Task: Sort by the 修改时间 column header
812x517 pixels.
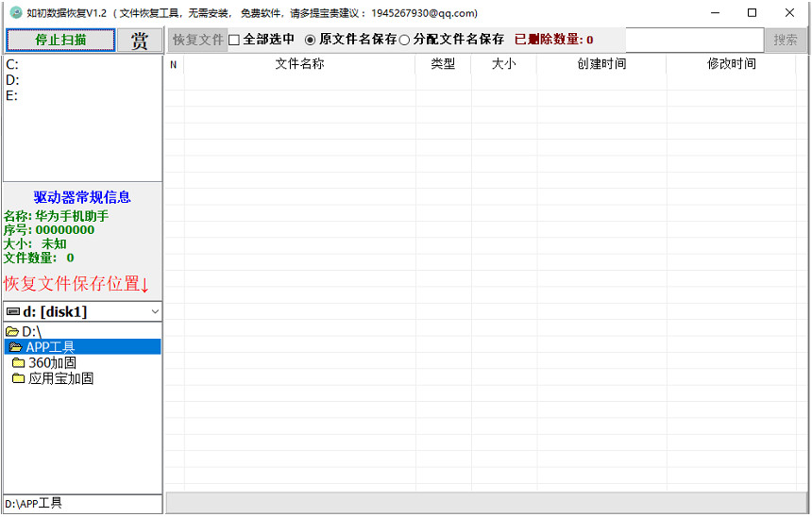Action: [x=731, y=64]
